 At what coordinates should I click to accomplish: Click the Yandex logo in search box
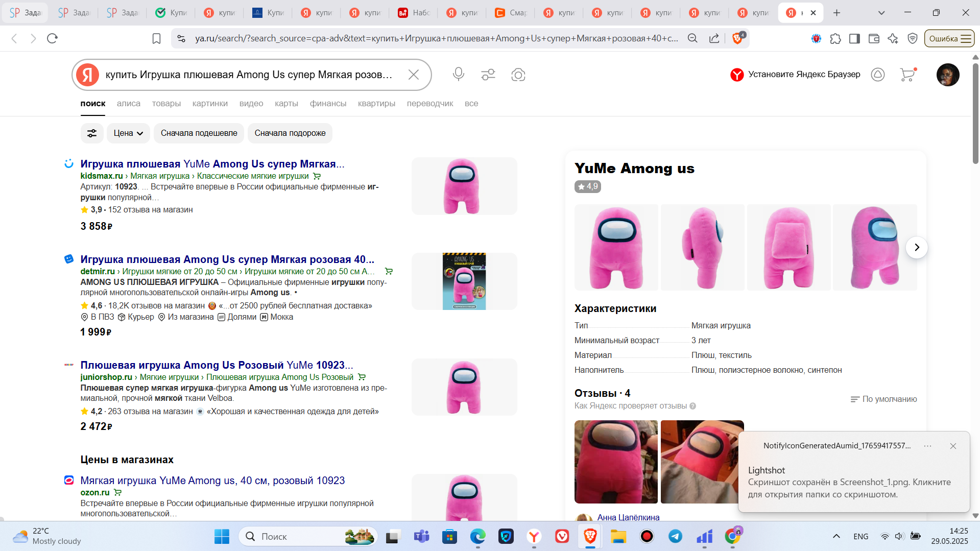[x=88, y=75]
